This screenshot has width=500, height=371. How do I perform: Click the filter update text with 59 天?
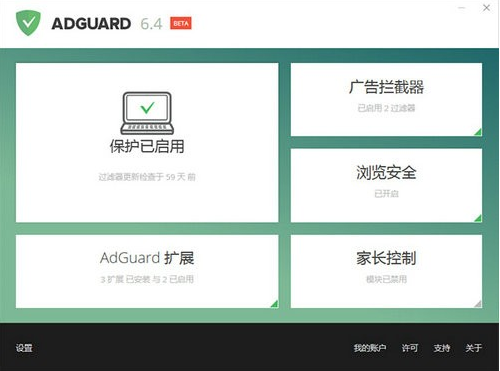(147, 177)
